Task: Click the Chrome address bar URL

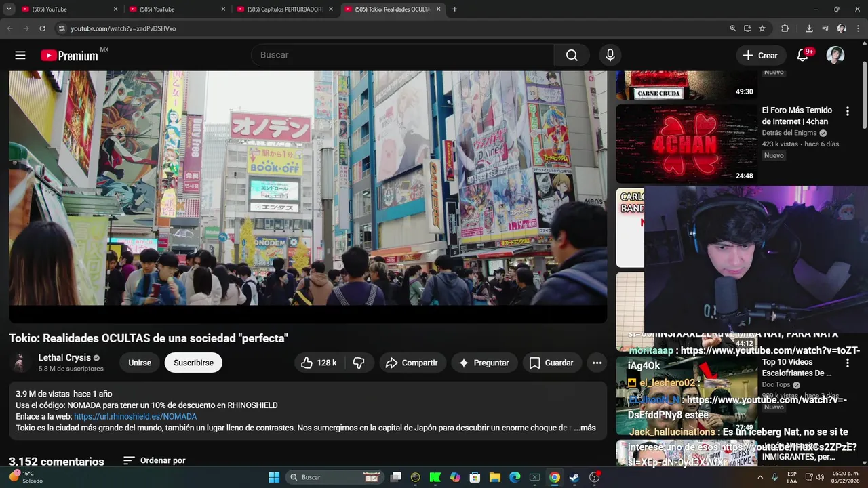Action: click(123, 28)
